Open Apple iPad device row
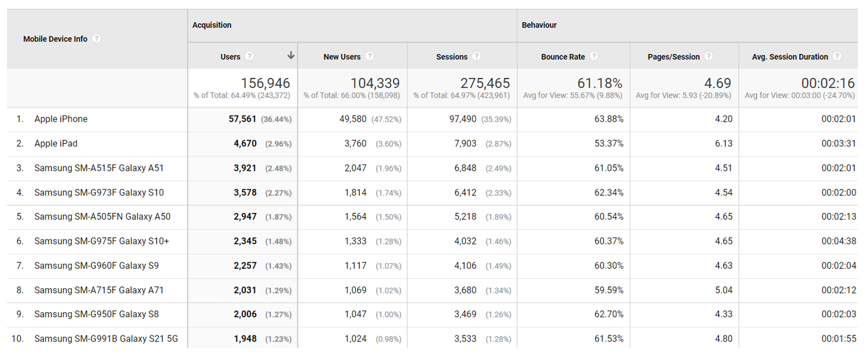Viewport: 868px width, 358px height. click(x=56, y=143)
